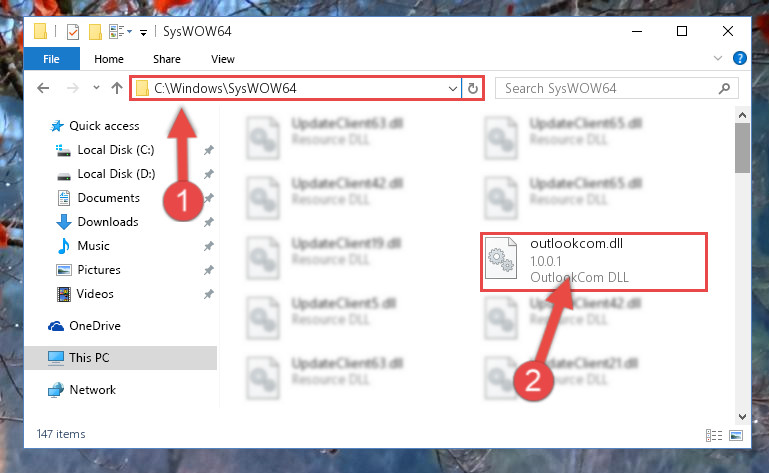Expand the ribbon with chevron
Screen dimensions: 769x473
(718, 58)
